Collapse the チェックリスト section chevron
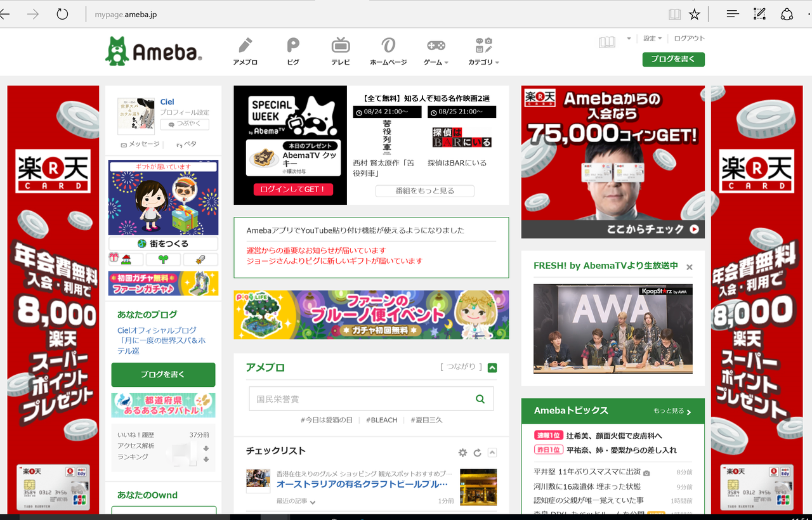Viewport: 812px width, 520px height. pos(492,453)
